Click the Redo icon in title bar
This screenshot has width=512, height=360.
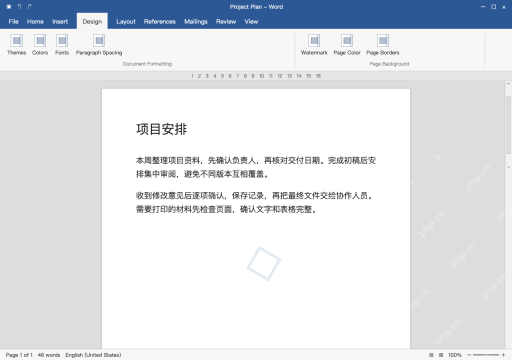29,7
